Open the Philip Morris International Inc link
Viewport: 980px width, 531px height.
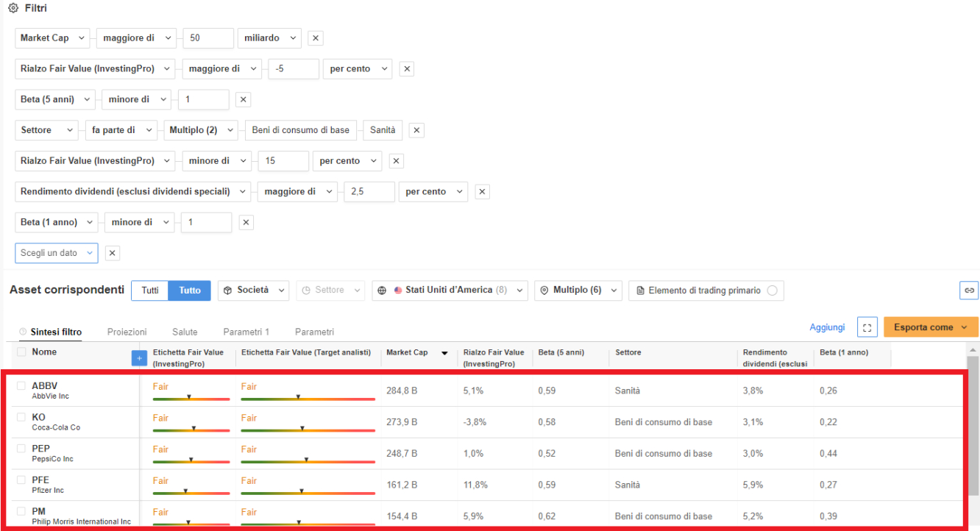(81, 521)
